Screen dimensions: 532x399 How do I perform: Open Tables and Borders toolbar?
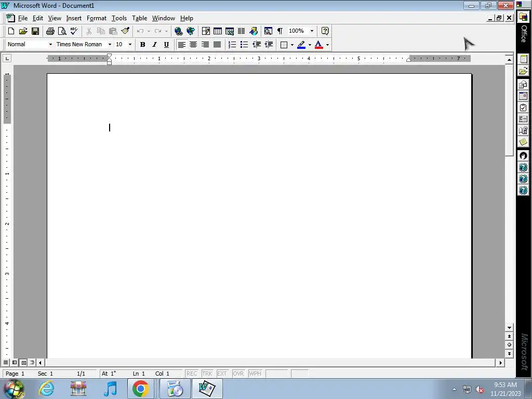(x=206, y=31)
